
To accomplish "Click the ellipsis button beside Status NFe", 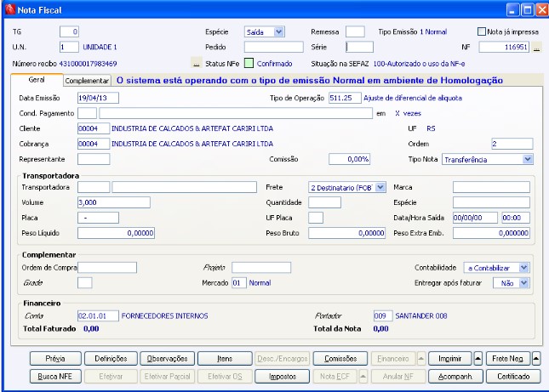I will tap(197, 63).
